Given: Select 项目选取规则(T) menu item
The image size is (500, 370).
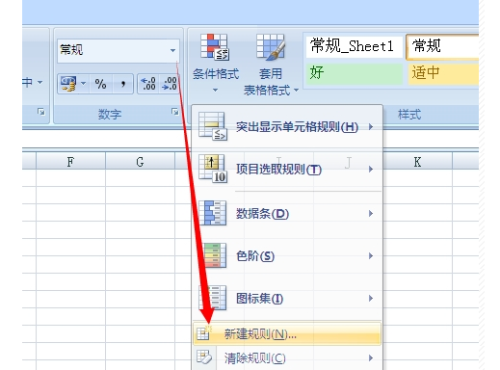Looking at the screenshot, I should click(287, 169).
